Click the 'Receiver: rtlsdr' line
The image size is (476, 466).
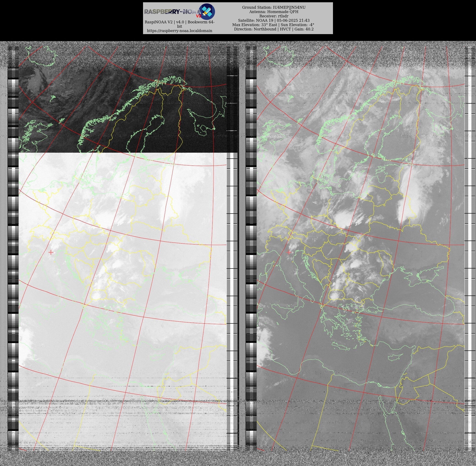pos(274,16)
